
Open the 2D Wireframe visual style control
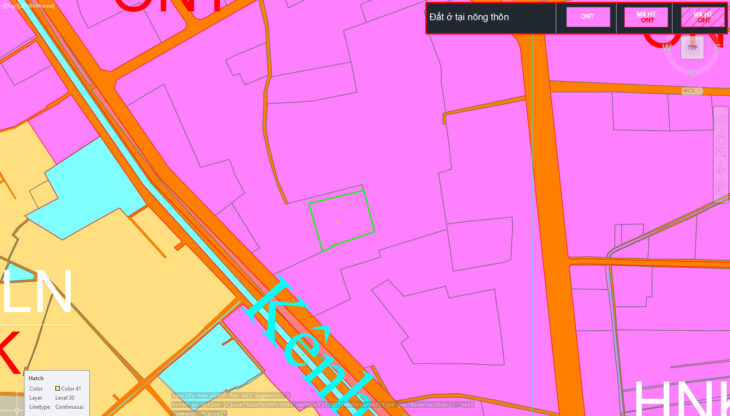pos(40,5)
